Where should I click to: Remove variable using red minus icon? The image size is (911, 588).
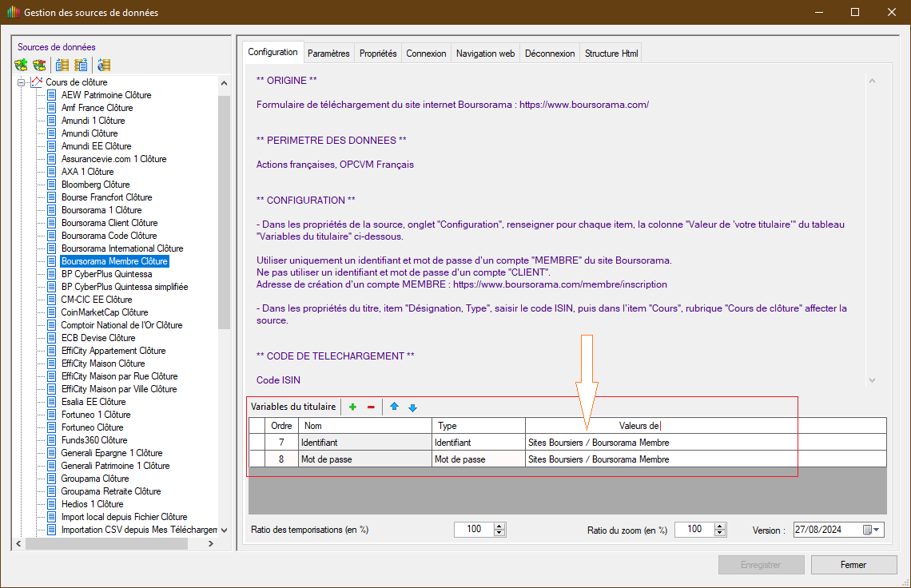pyautogui.click(x=371, y=407)
